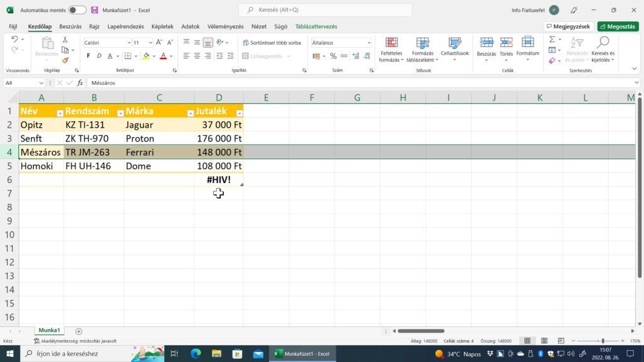Open the Márka column filter dropdown
Viewport: 644px width, 362px height.
click(190, 113)
